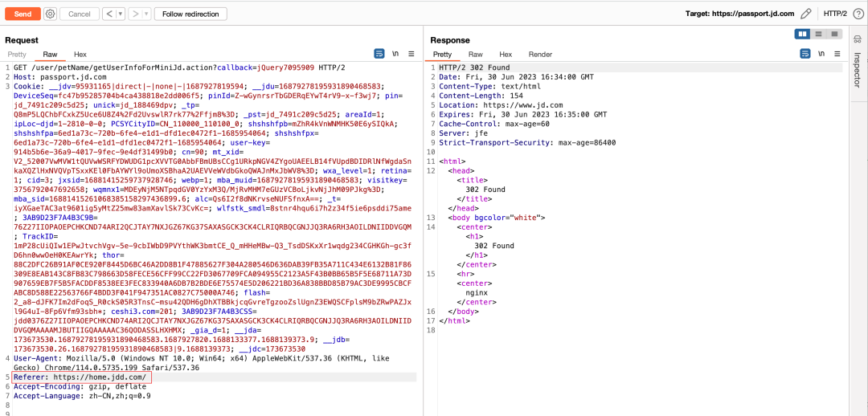Screen dimensions: 868x416
Task: Click the callback parameter in request URL
Action: tap(235, 67)
